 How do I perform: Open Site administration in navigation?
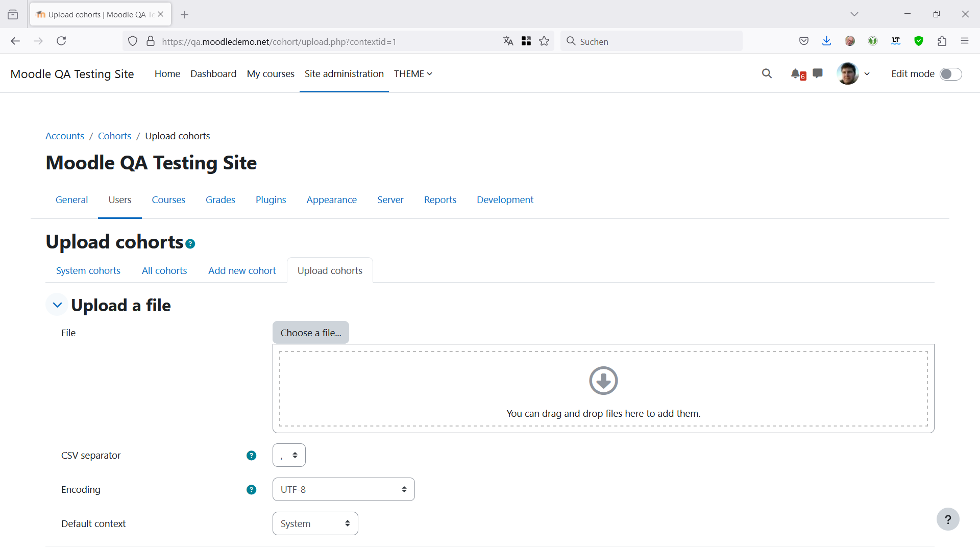tap(344, 74)
